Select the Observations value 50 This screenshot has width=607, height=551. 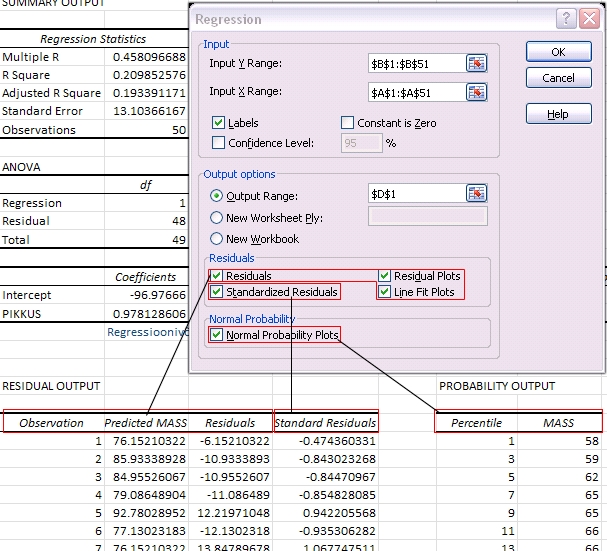147,130
